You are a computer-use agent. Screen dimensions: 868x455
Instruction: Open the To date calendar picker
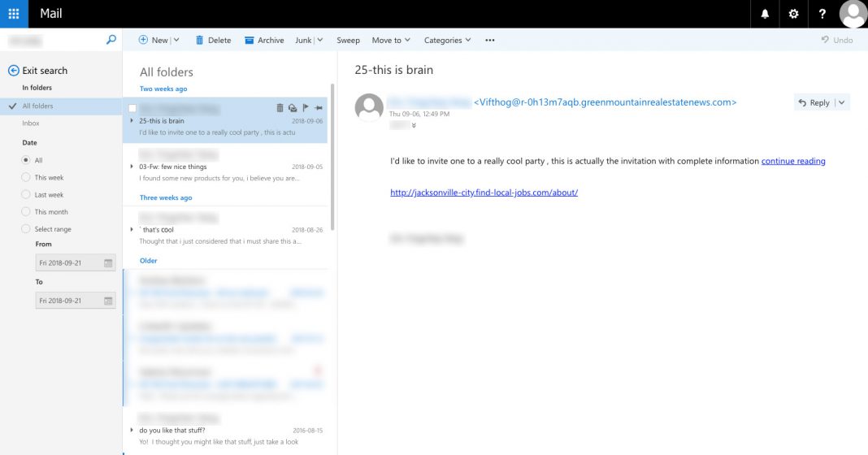(109, 301)
